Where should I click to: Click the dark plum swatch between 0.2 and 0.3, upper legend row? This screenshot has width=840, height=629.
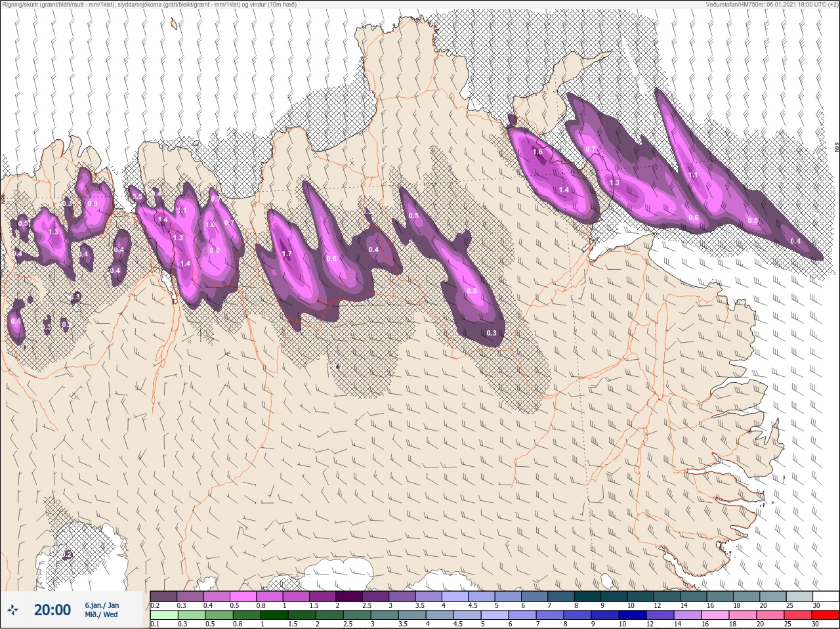(x=163, y=596)
